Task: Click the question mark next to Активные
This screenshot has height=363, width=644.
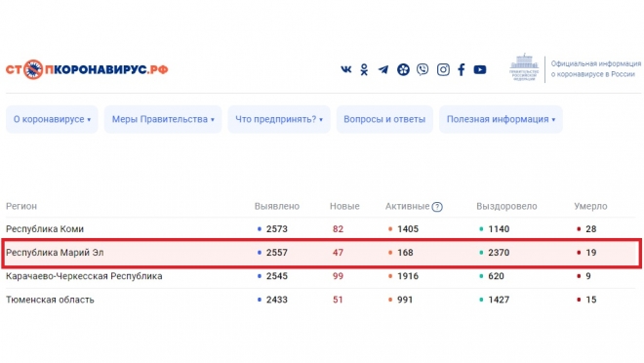Action: click(x=437, y=207)
